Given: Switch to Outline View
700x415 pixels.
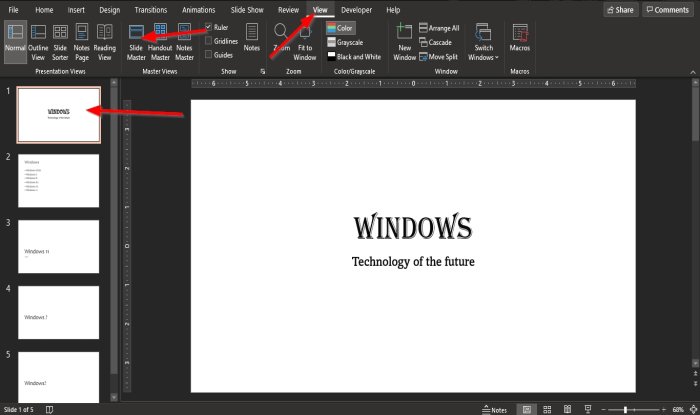Looking at the screenshot, I should (x=40, y=40).
